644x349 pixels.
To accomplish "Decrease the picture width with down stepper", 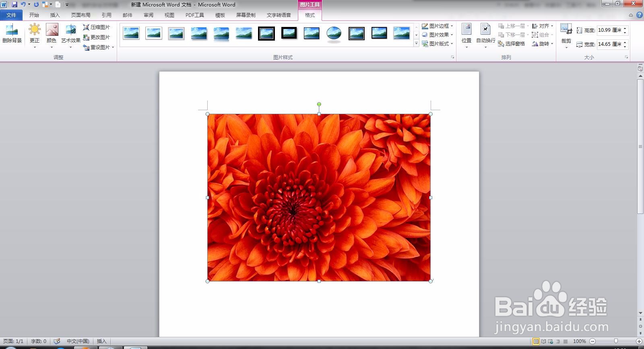I will pos(625,47).
